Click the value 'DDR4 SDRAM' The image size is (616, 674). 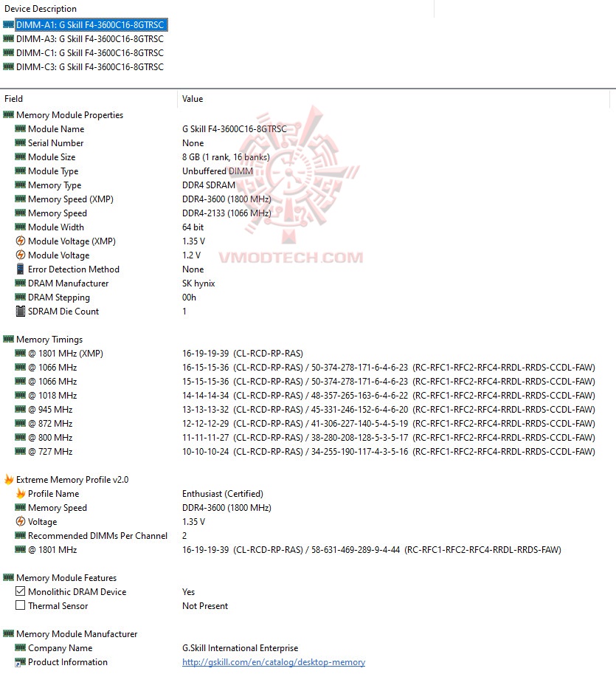click(209, 185)
